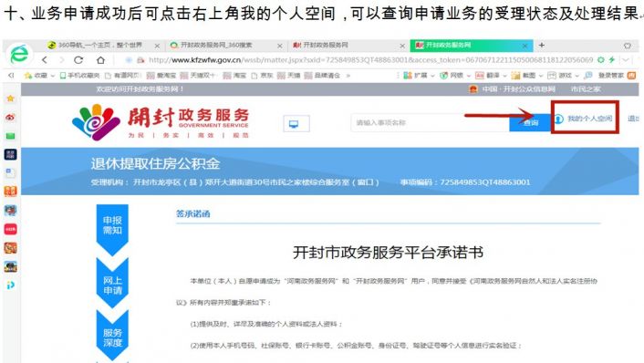The image size is (644, 363).
Task: Click the 退休提取住房公积金 title text
Action: click(155, 164)
